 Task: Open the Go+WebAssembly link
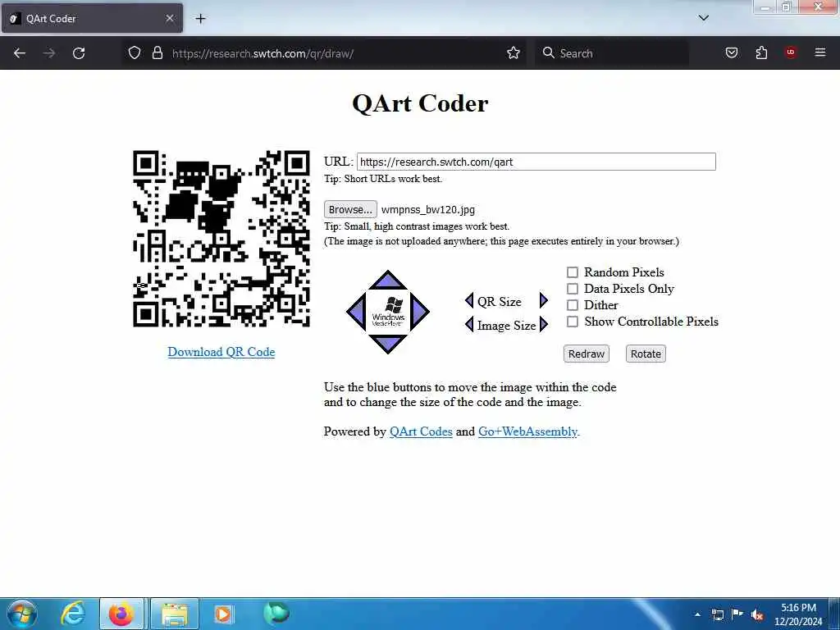527,431
